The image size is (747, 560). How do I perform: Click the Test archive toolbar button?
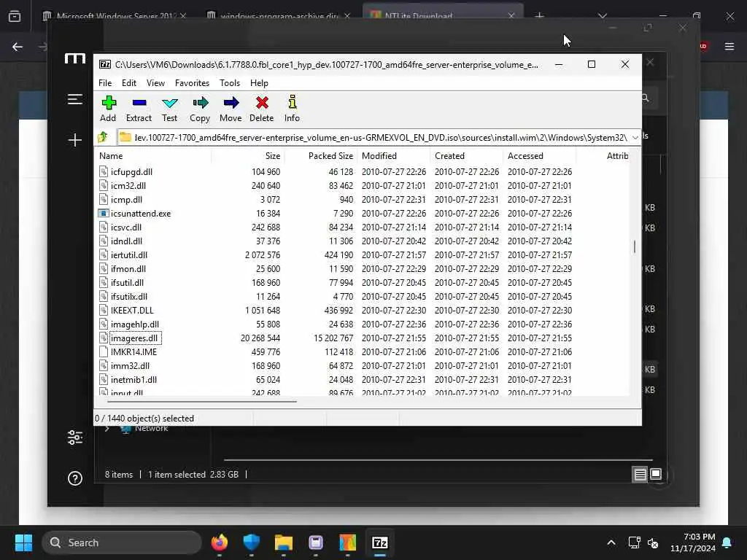click(169, 109)
